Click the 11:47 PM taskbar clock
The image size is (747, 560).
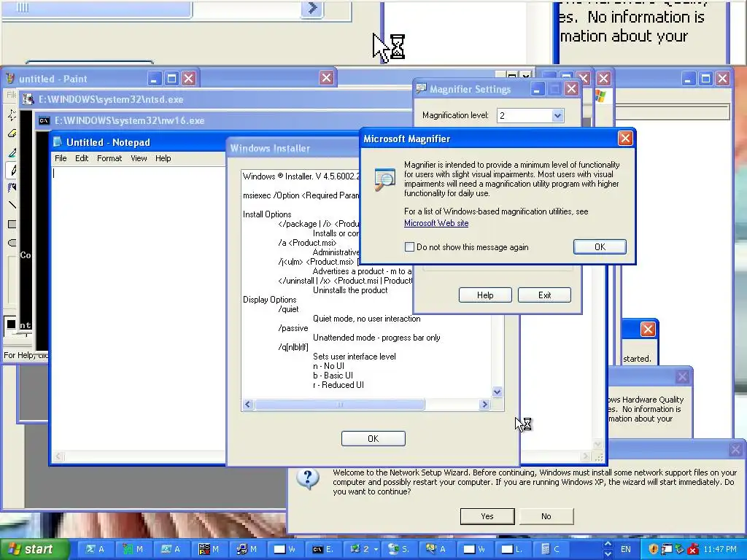720,549
